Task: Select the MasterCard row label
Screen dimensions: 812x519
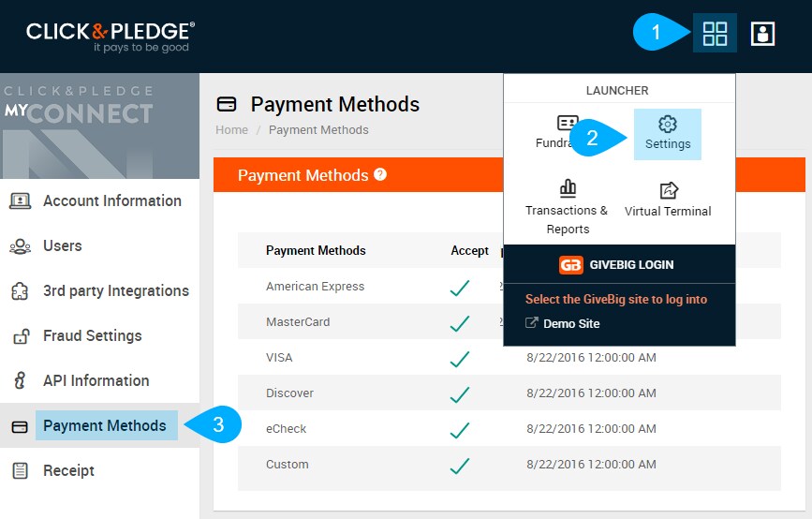Action: click(298, 322)
